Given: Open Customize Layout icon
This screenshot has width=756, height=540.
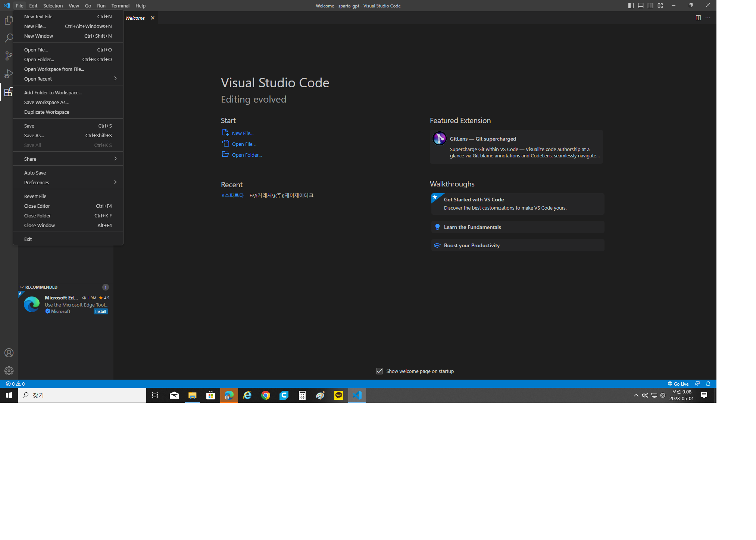Looking at the screenshot, I should coord(660,6).
